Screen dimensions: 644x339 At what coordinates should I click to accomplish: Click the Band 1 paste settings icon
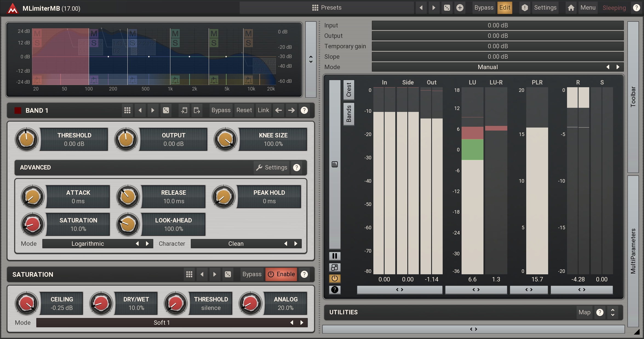[197, 110]
